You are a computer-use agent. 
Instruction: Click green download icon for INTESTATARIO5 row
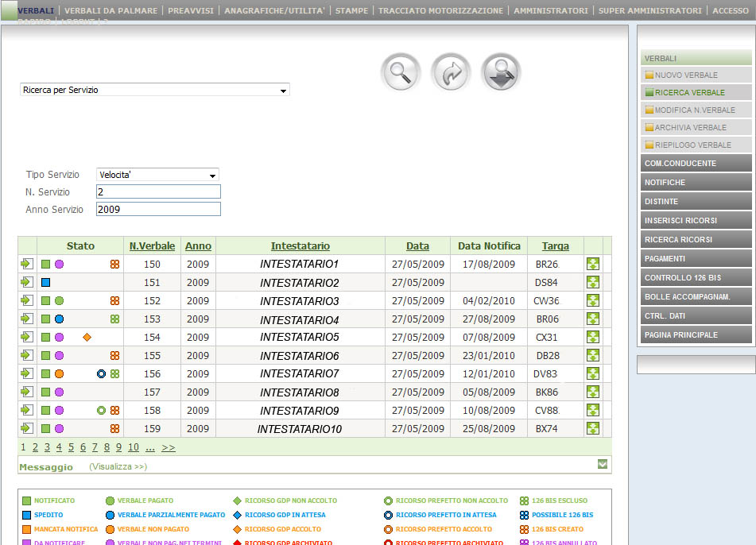click(x=593, y=338)
